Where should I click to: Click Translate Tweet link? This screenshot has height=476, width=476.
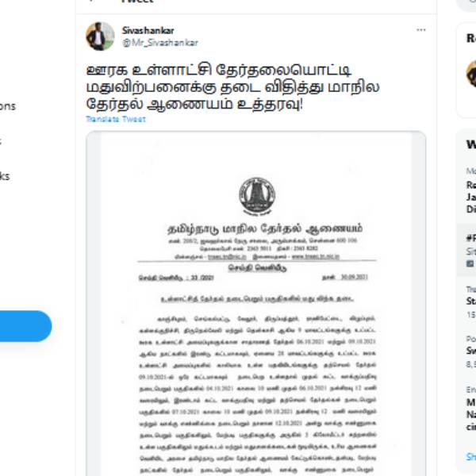(116, 119)
